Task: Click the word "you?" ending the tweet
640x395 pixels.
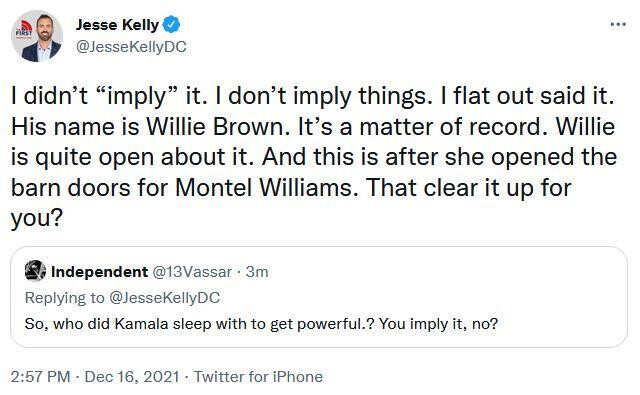Action: tap(37, 218)
